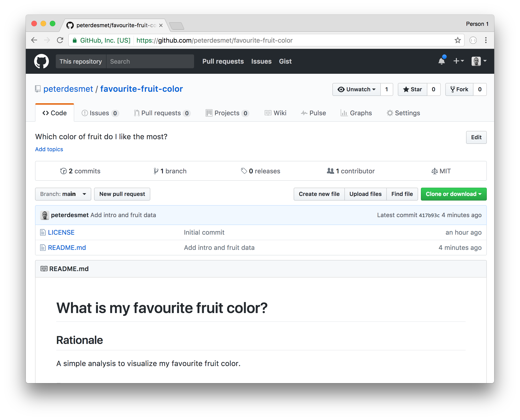Click Add topics link
Image resolution: width=520 pixels, height=420 pixels.
[48, 149]
